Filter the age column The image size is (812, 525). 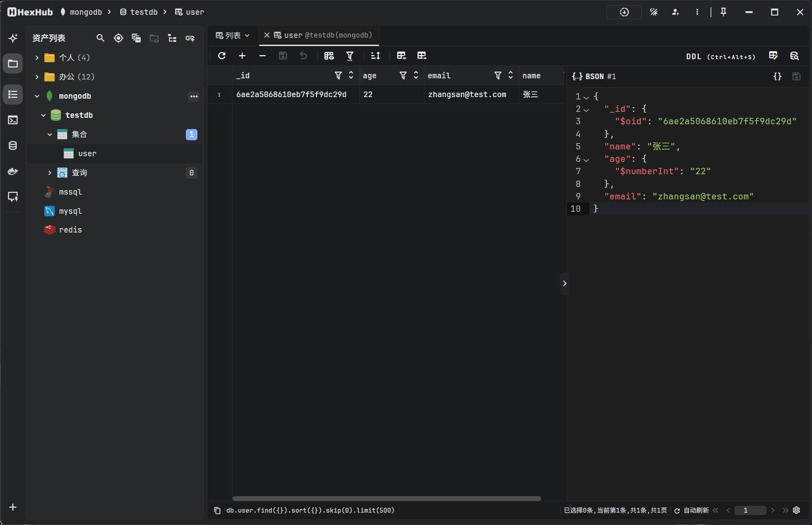click(x=403, y=75)
